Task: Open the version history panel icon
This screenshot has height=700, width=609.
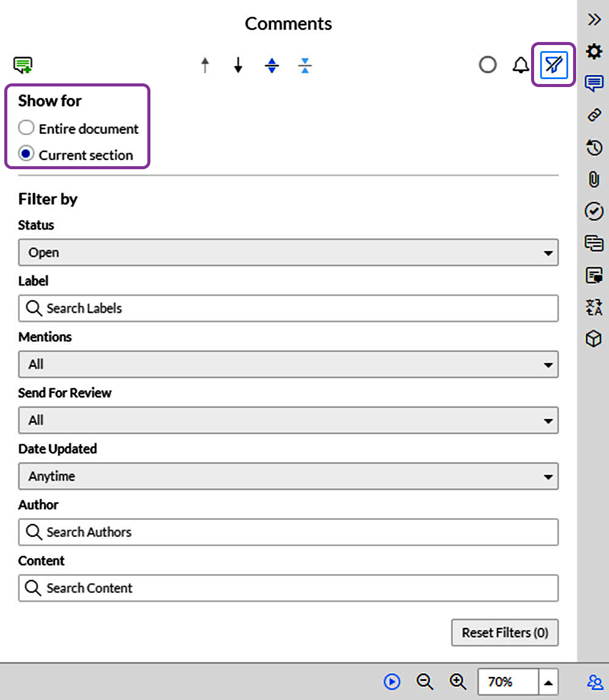Action: [594, 147]
